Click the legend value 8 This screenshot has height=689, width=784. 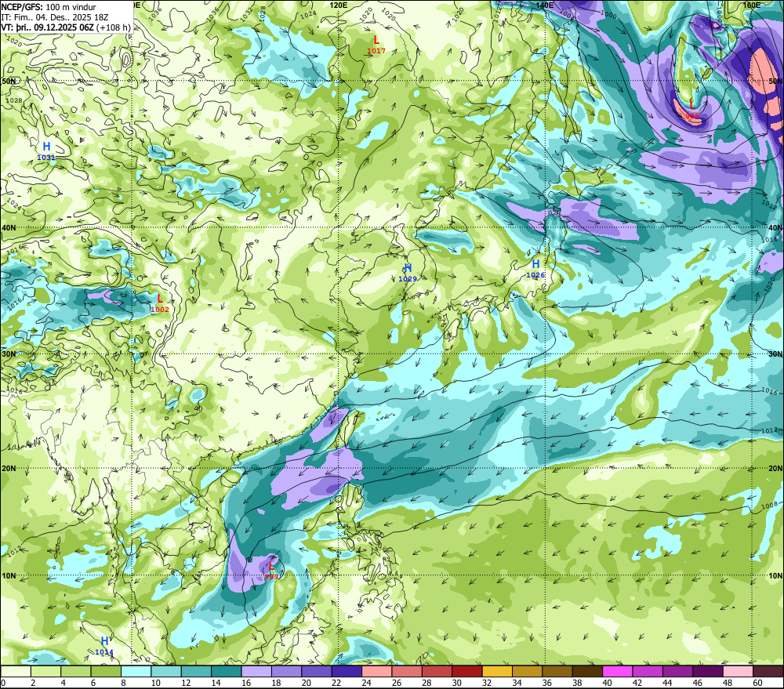(124, 683)
